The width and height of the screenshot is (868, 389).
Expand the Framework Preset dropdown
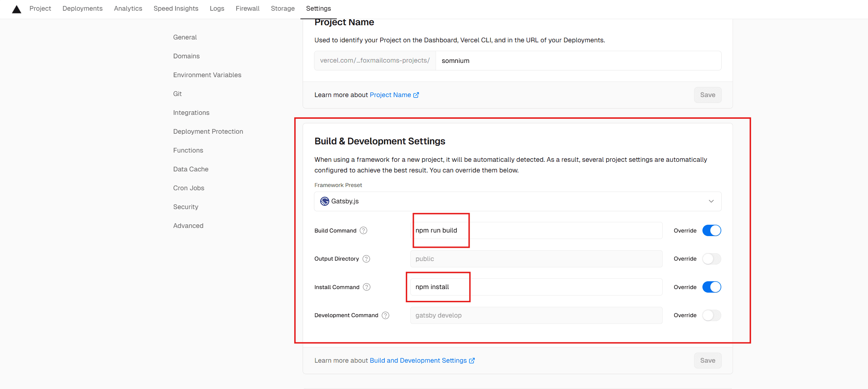tap(518, 201)
